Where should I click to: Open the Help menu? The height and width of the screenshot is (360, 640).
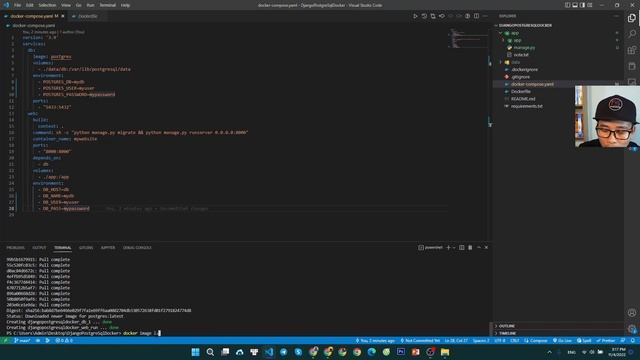(125, 5)
